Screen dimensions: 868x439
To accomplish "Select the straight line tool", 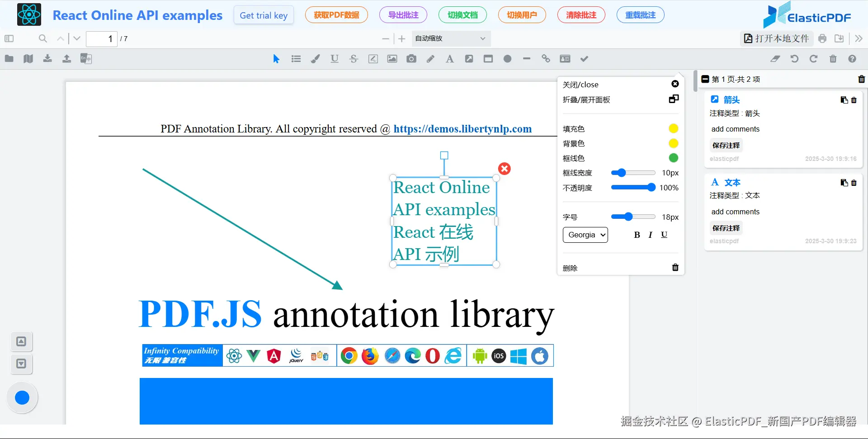I will pyautogui.click(x=527, y=59).
